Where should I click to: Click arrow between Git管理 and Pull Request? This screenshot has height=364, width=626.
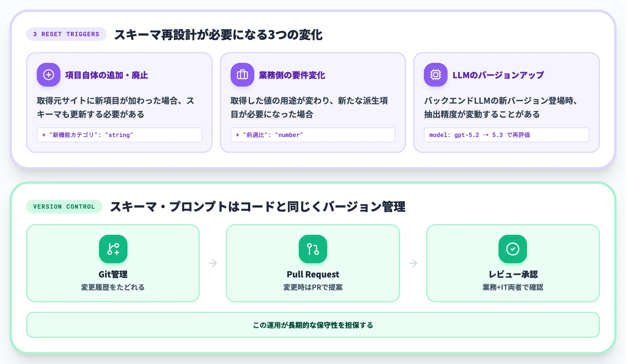tap(213, 263)
